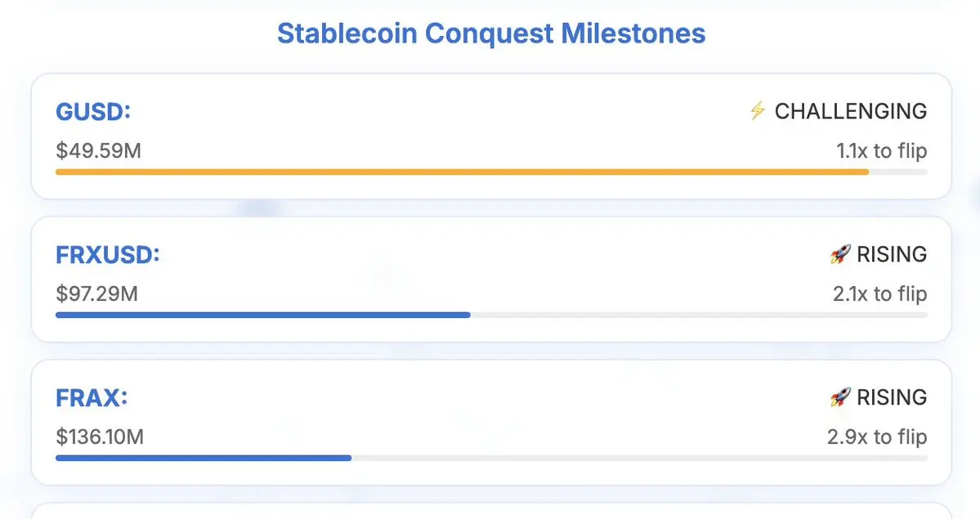Click the 2.9x to flip text
Screen dimensions: 980x519
(x=877, y=437)
